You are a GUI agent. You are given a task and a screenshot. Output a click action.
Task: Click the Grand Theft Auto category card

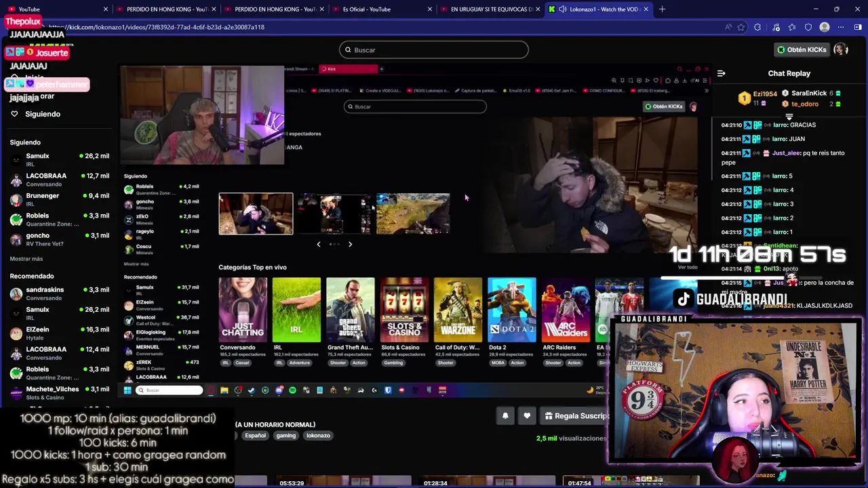pos(350,310)
